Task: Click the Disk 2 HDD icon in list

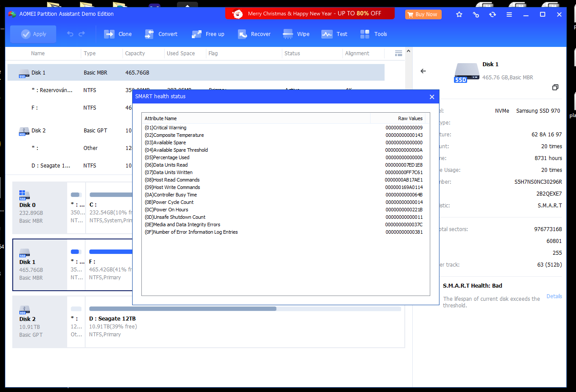Action: coord(24,131)
